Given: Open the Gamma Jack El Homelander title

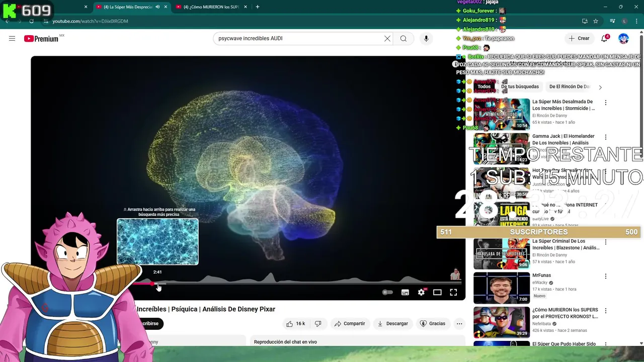Looking at the screenshot, I should [563, 139].
